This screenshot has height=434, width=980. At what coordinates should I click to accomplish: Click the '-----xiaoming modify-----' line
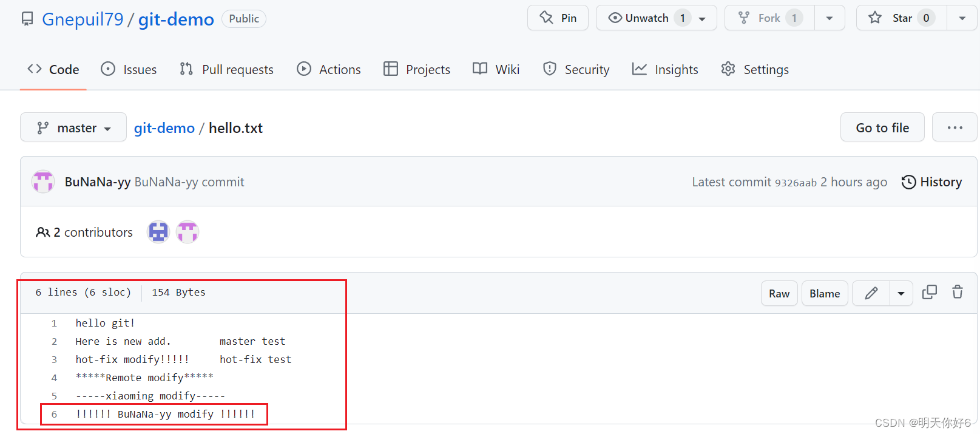[x=150, y=396]
